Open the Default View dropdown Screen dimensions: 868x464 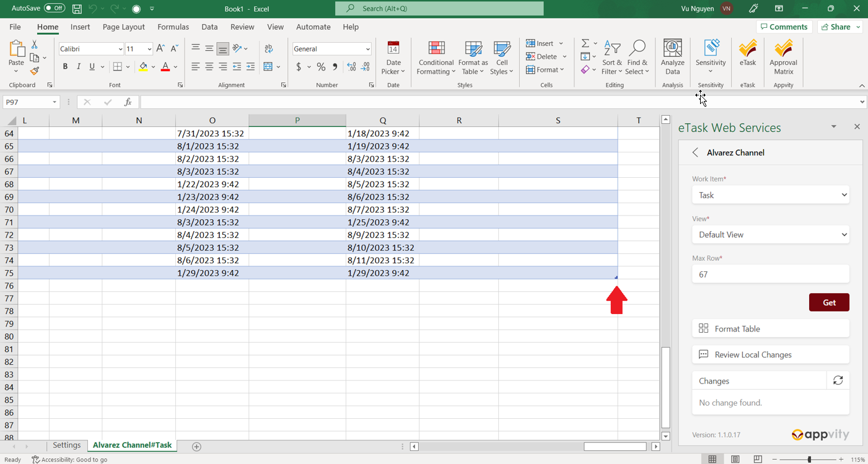(770, 235)
